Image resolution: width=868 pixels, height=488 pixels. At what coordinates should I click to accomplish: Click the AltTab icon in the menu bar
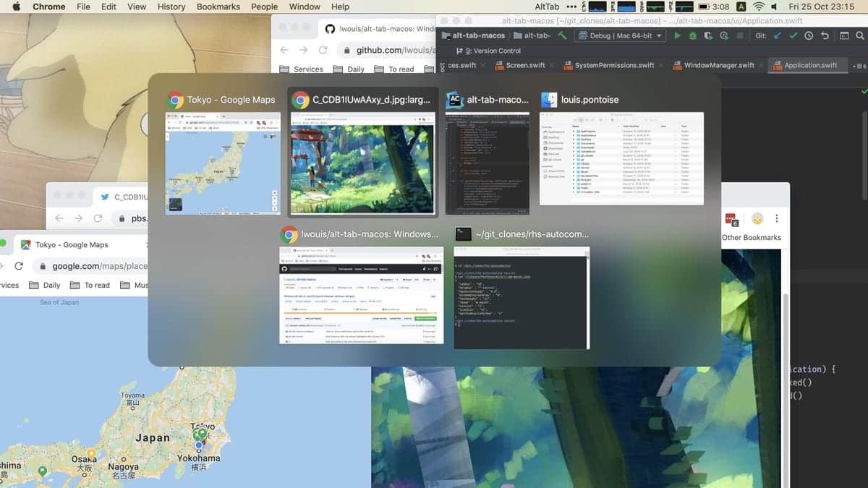(548, 7)
